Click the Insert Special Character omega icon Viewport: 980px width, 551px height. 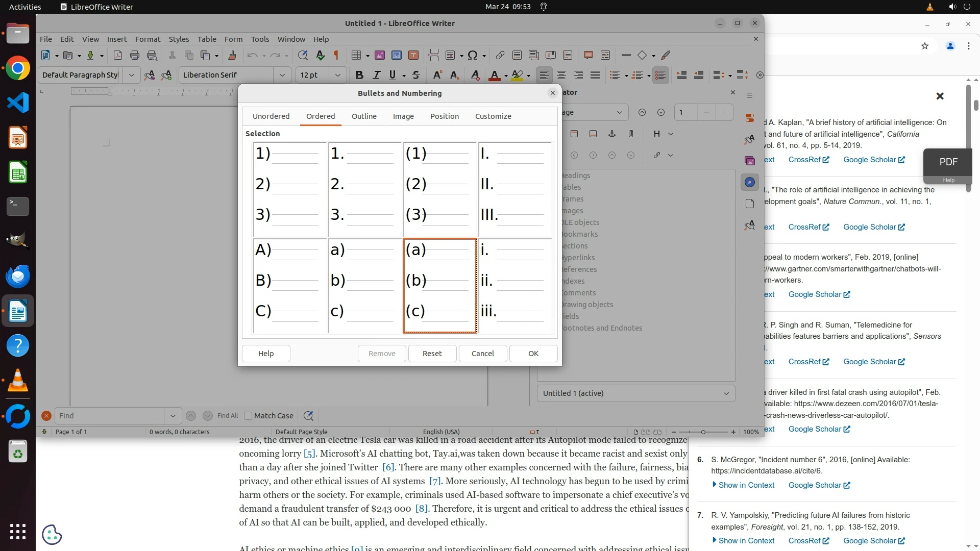point(473,55)
